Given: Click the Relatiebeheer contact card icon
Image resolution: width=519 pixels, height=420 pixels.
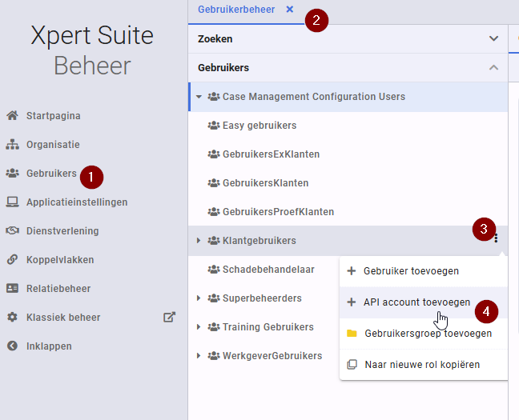Looking at the screenshot, I should point(13,288).
